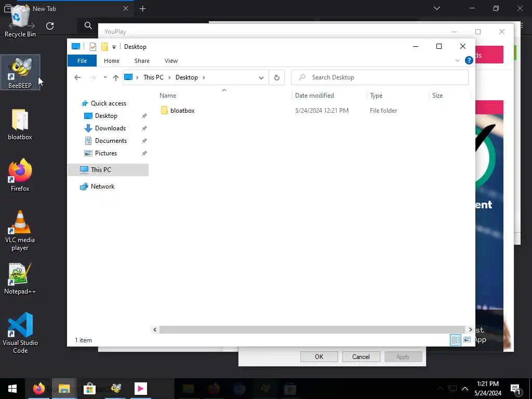The width and height of the screenshot is (532, 399).
Task: Open the notification center icon
Action: click(515, 389)
